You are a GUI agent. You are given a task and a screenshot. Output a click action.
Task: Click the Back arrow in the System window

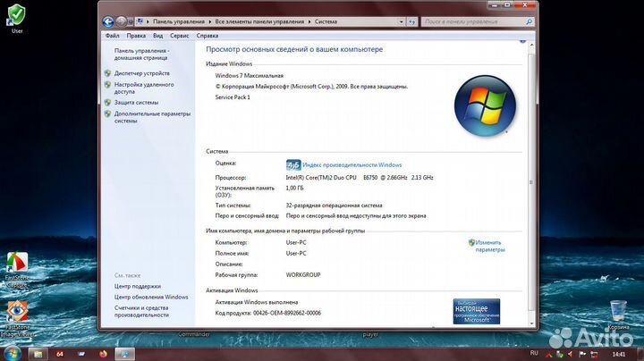click(108, 21)
